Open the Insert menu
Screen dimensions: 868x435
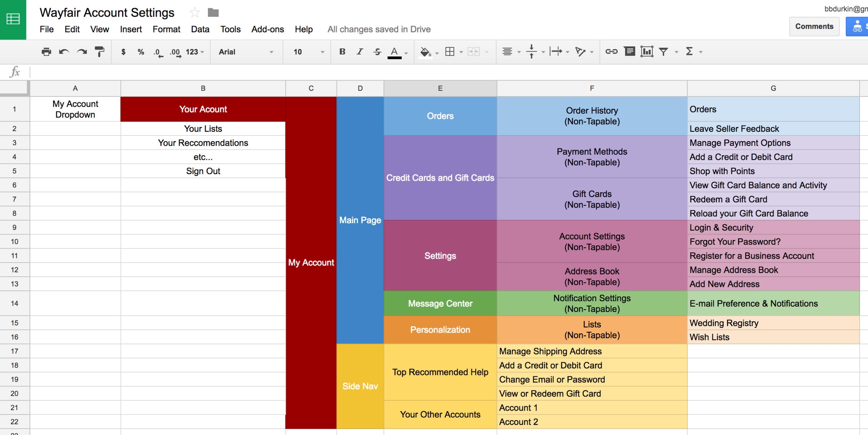[x=131, y=29]
